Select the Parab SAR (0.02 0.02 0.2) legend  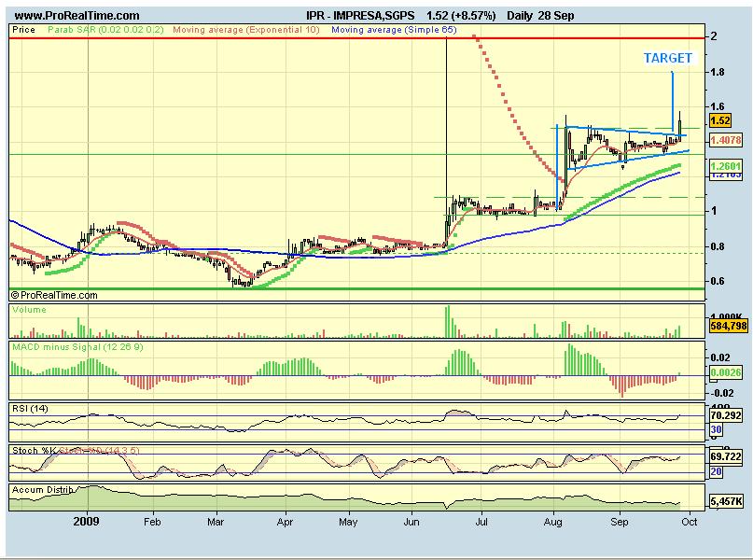pos(105,30)
